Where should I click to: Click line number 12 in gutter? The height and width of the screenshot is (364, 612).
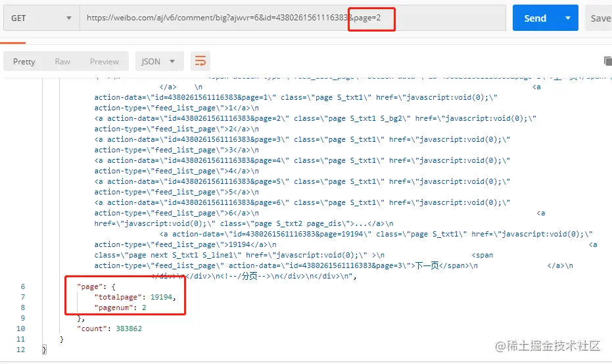point(20,350)
